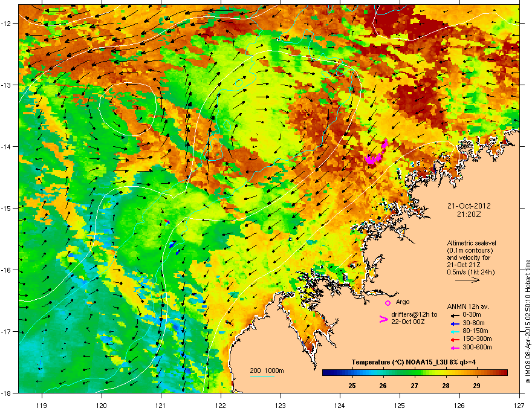Click the longitude axis label 127
This screenshot has height=411, width=532.
519,405
